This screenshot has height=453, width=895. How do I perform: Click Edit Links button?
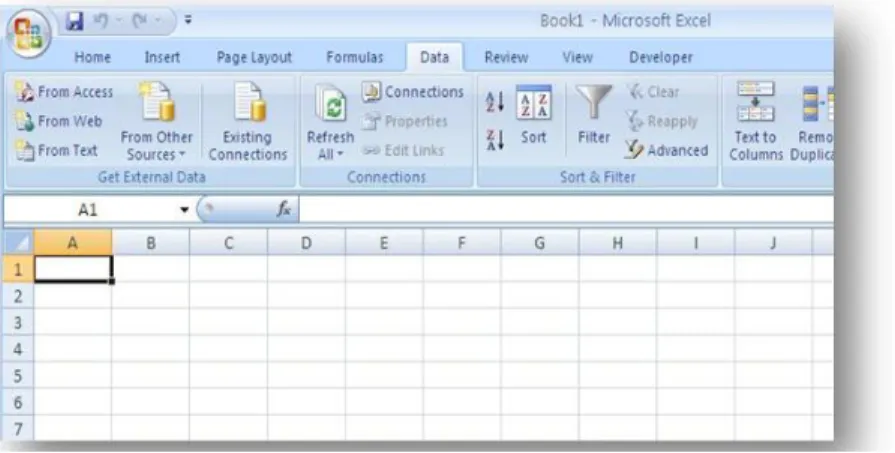(x=403, y=151)
